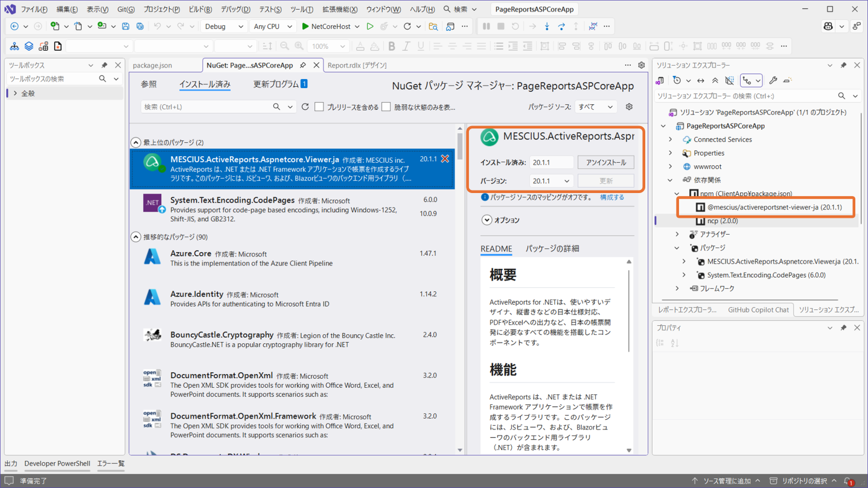Expand the General toolbox group
This screenshot has height=488, width=868.
tap(16, 93)
